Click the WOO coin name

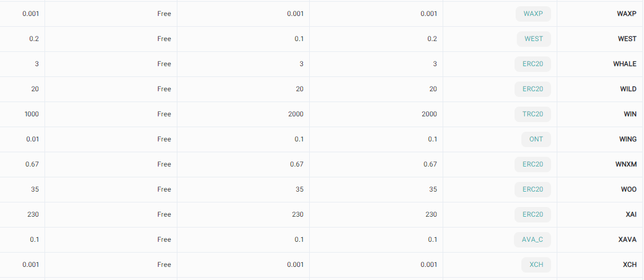pyautogui.click(x=629, y=189)
